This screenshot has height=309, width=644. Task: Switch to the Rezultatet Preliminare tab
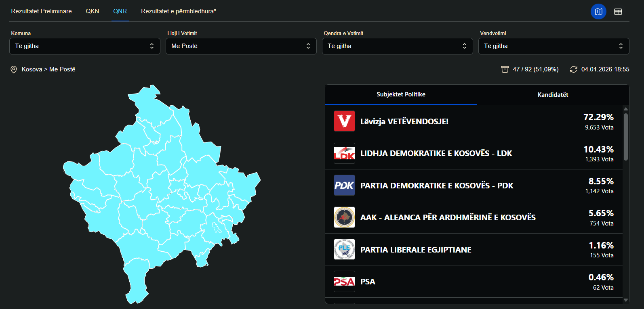point(41,11)
